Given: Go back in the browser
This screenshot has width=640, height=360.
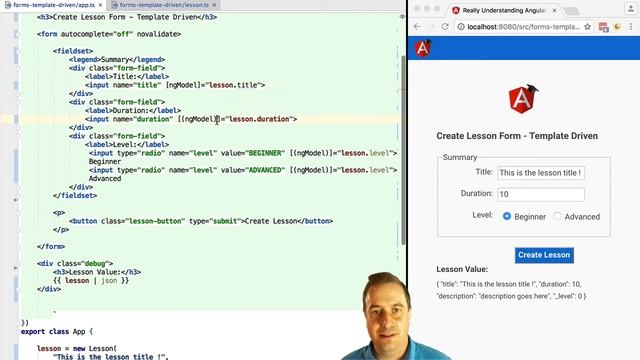Looking at the screenshot, I should tap(417, 27).
